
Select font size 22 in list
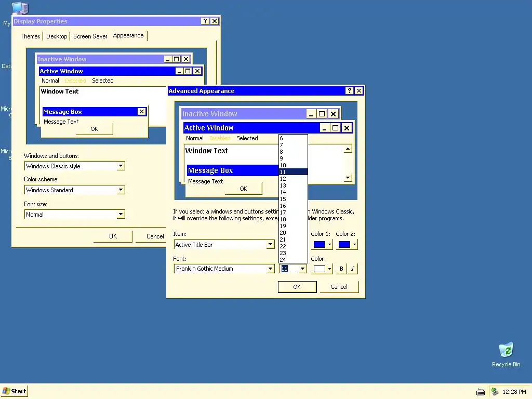(293, 246)
